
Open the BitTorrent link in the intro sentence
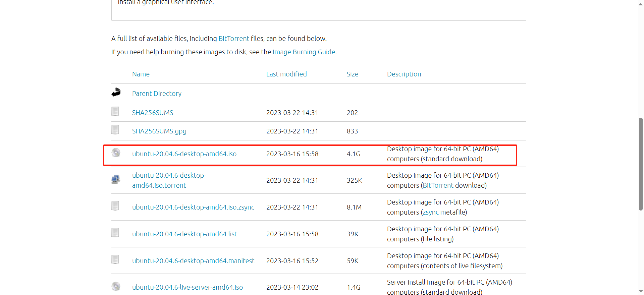click(234, 39)
